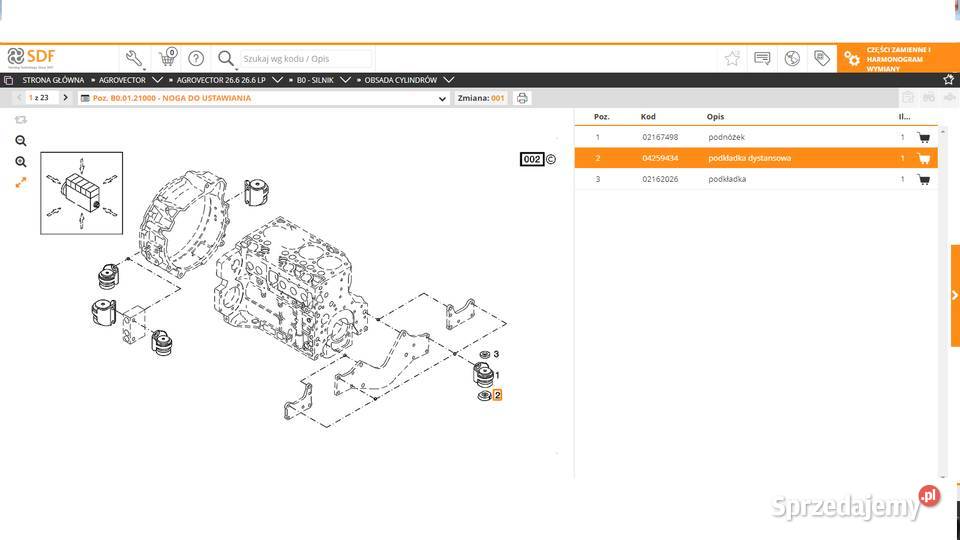Expand the diagram to fullscreen
Viewport: 960px width, 540px height.
tap(21, 182)
